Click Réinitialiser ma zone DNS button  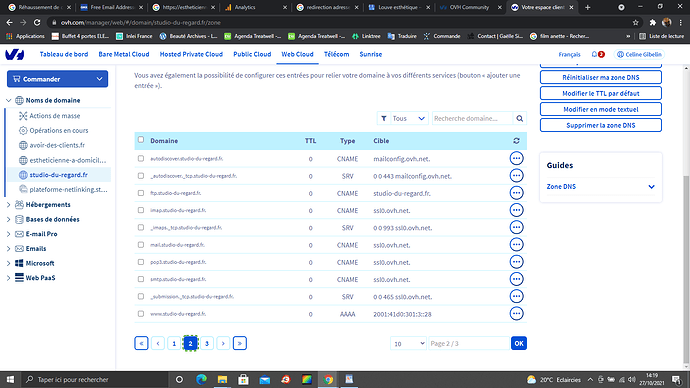(601, 77)
